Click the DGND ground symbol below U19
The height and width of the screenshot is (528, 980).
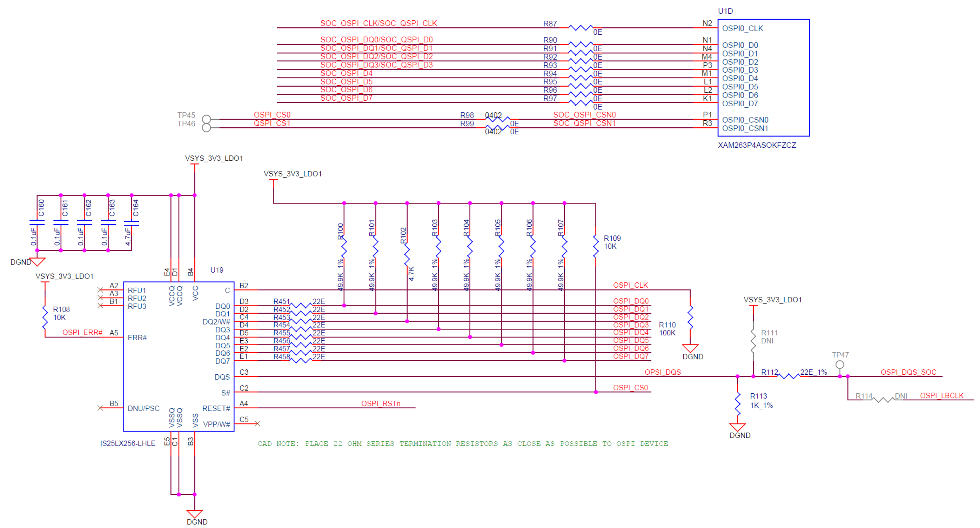point(194,514)
